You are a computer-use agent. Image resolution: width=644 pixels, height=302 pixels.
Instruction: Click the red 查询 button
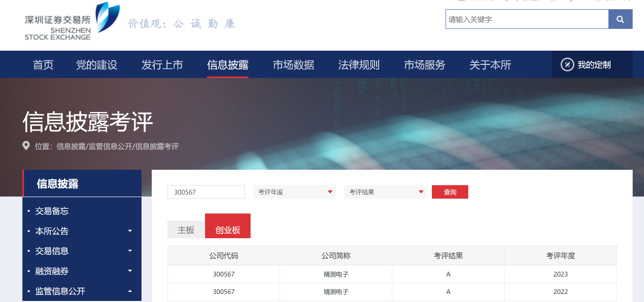(x=450, y=192)
